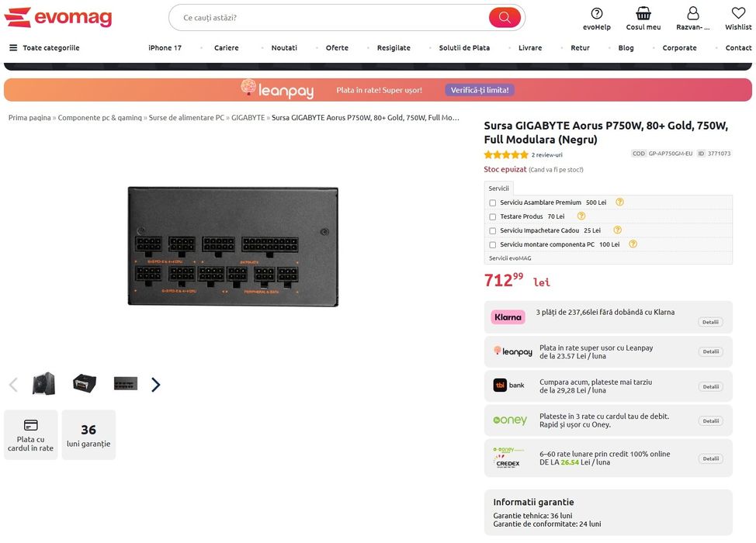Open the shopping cart Cosul meu

[x=643, y=13]
